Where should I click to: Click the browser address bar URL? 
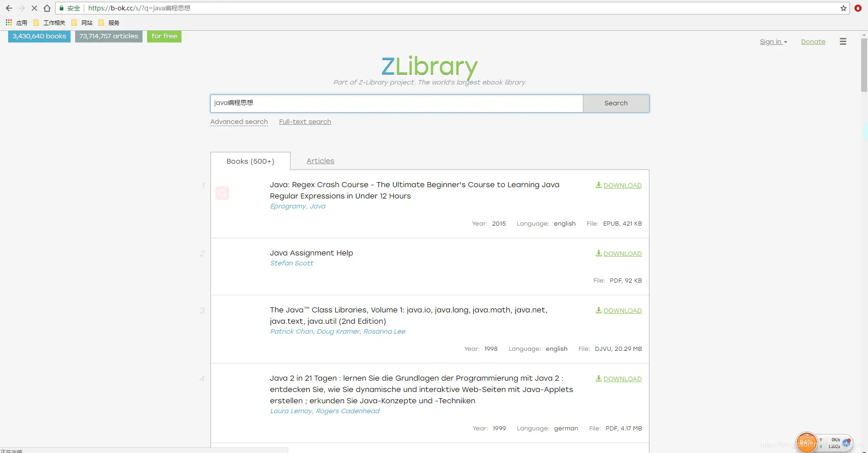[x=139, y=8]
